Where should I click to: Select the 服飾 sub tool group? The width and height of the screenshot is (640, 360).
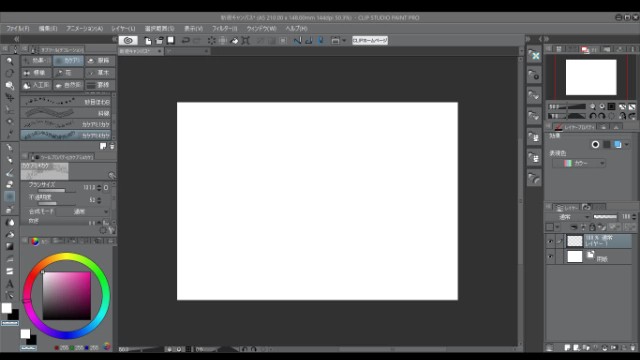pos(100,60)
